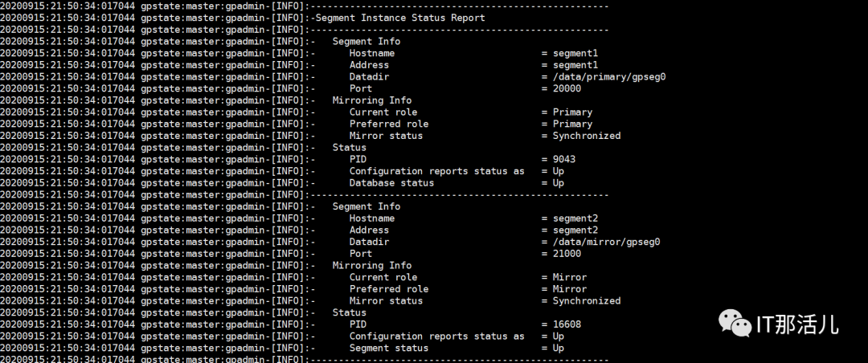Click the first Mirroring Info heading
The width and height of the screenshot is (868, 363).
tap(372, 100)
